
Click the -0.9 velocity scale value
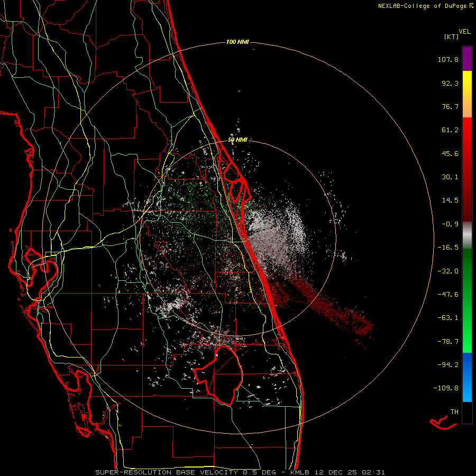point(450,224)
